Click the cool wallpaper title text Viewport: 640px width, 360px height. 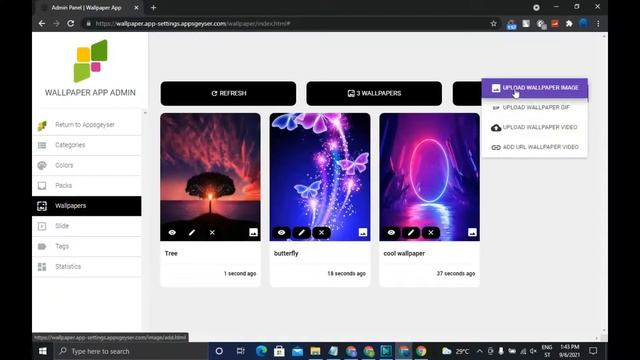click(x=404, y=253)
